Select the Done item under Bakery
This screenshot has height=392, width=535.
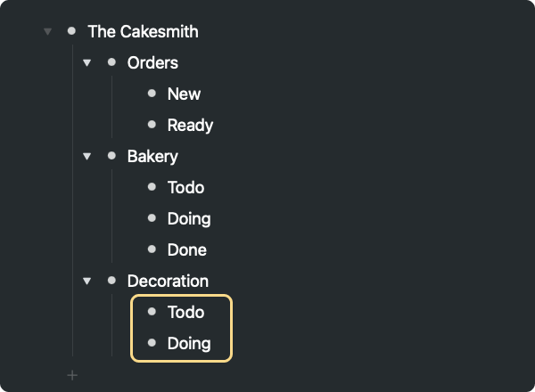click(187, 250)
